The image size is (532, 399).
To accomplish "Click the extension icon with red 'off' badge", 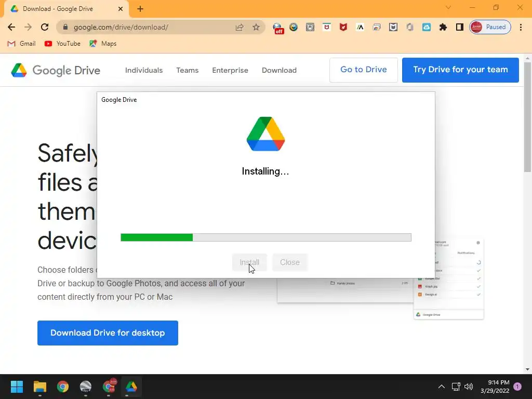I will (278, 28).
